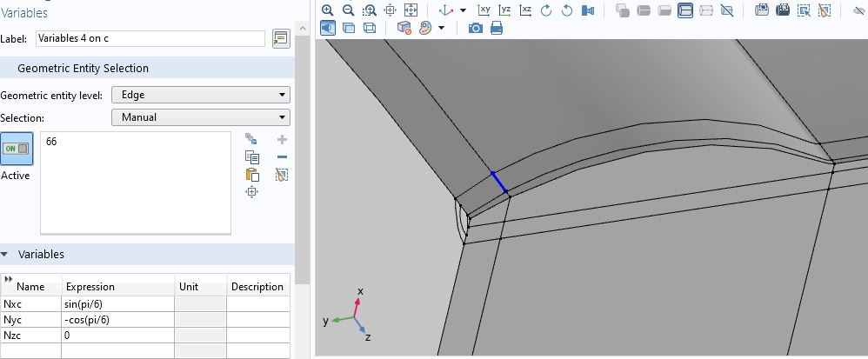This screenshot has height=359, width=868.
Task: Click the Label text field
Action: point(150,38)
